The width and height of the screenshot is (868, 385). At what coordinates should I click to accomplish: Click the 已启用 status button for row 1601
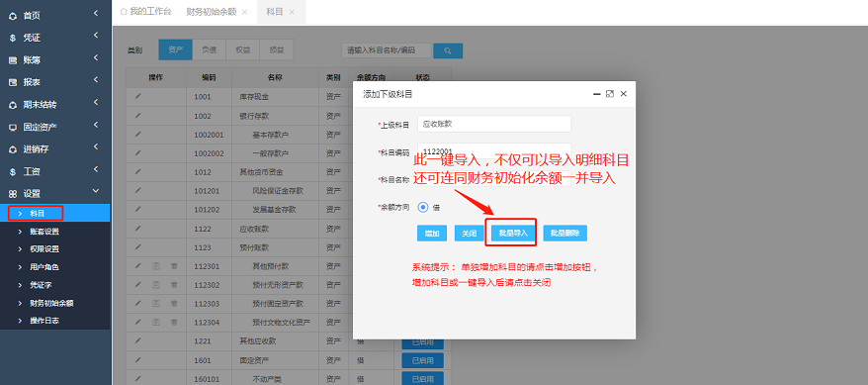point(422,360)
